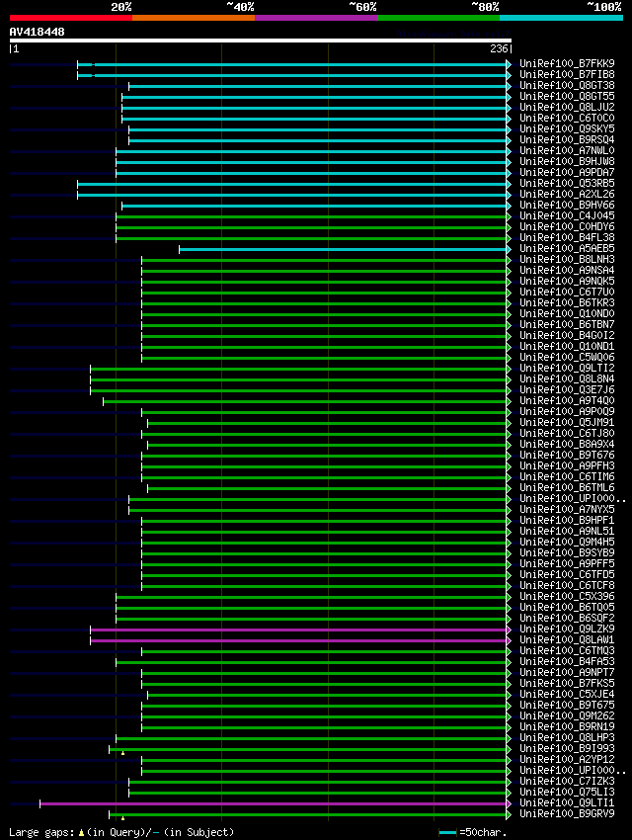This screenshot has height=840, width=632.
Task: Select the UniRef100_A9PDA7 label
Action: 567,173
